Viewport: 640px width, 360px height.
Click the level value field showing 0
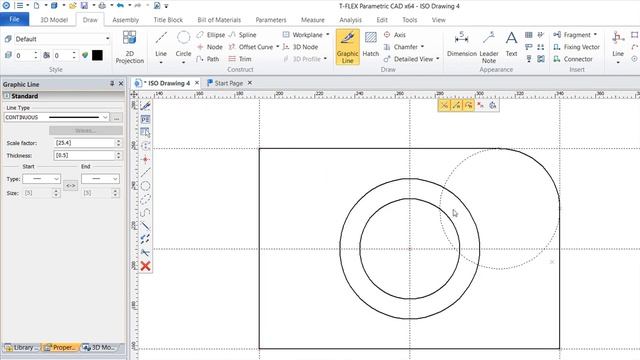pos(23,55)
